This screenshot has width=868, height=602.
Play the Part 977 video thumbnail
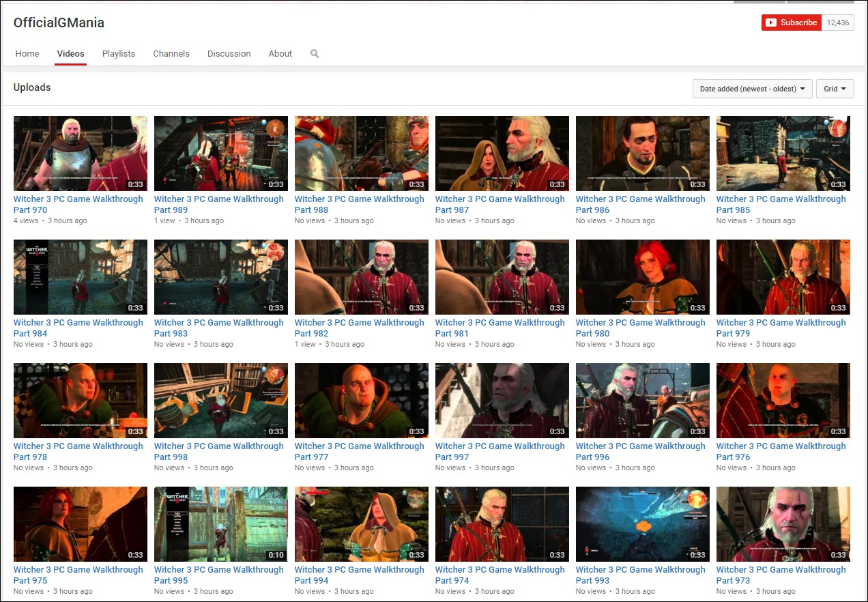pyautogui.click(x=362, y=401)
